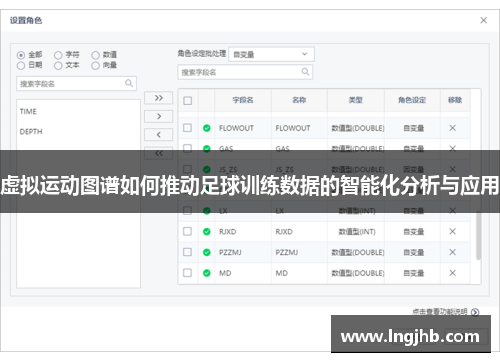Click the magnifier in the right field search box
The width and height of the screenshot is (500, 362).
pos(305,72)
